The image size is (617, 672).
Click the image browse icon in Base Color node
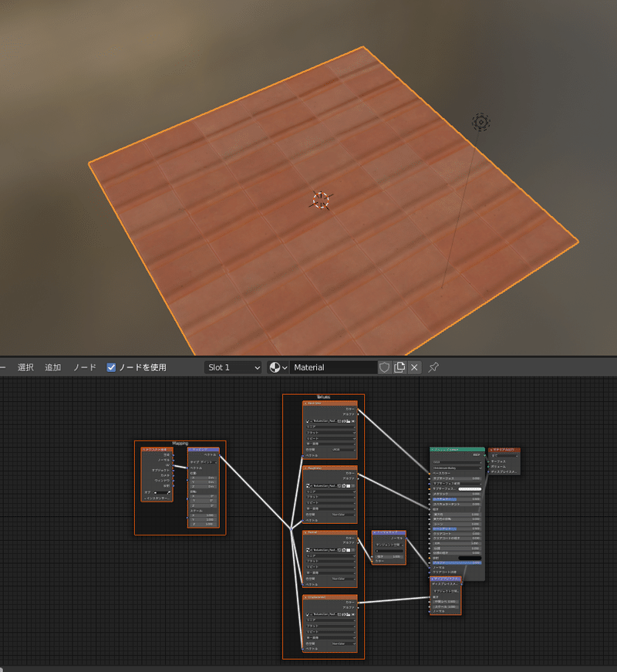coord(308,421)
